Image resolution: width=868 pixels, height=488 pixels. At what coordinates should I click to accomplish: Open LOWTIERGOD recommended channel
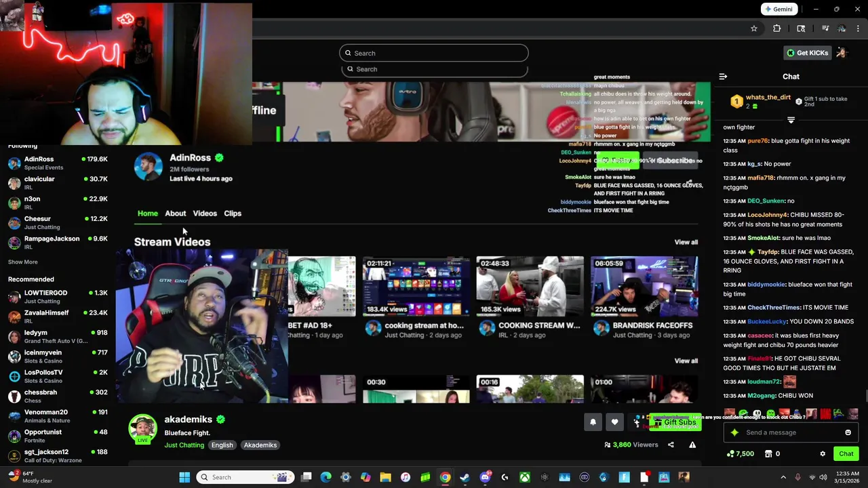[x=58, y=296]
